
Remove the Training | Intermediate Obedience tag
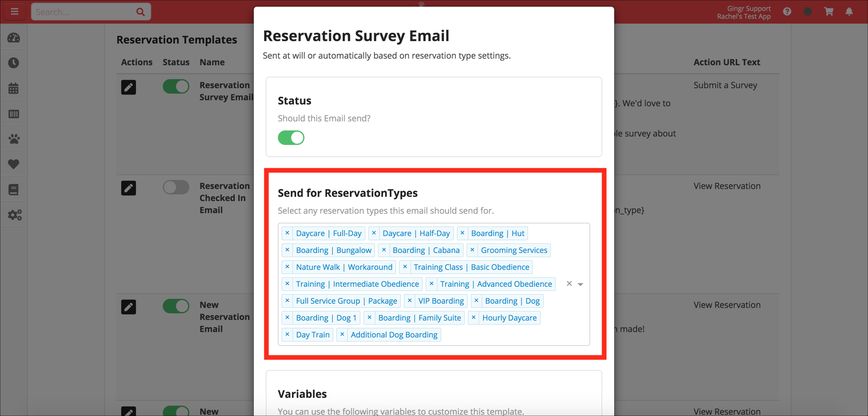[287, 284]
